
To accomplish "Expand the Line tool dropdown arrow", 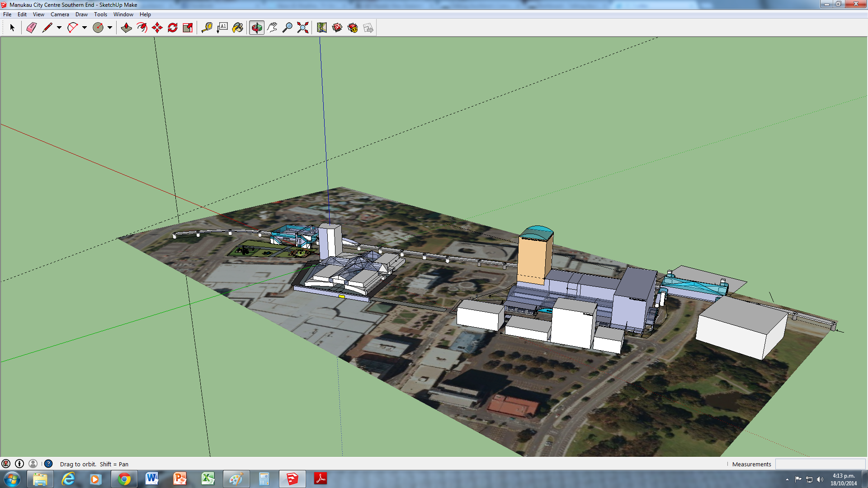I will click(x=59, y=28).
